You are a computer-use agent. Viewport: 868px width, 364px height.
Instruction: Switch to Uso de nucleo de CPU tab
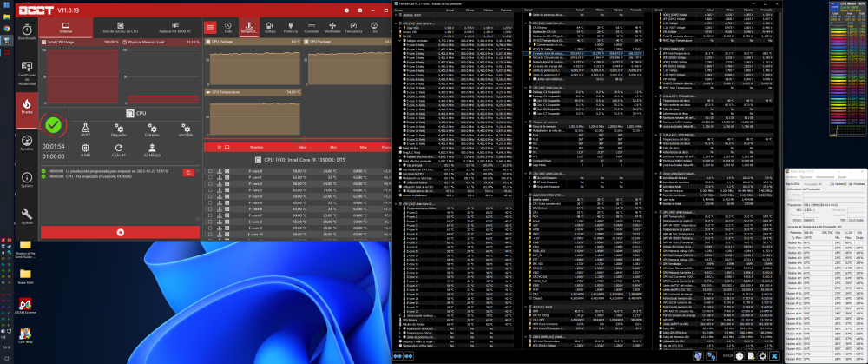120,27
